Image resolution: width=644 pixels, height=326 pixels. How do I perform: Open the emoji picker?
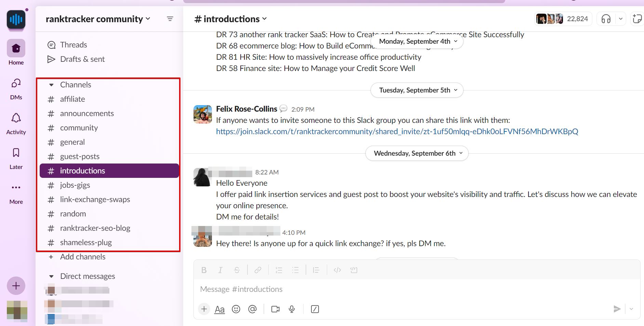point(236,309)
